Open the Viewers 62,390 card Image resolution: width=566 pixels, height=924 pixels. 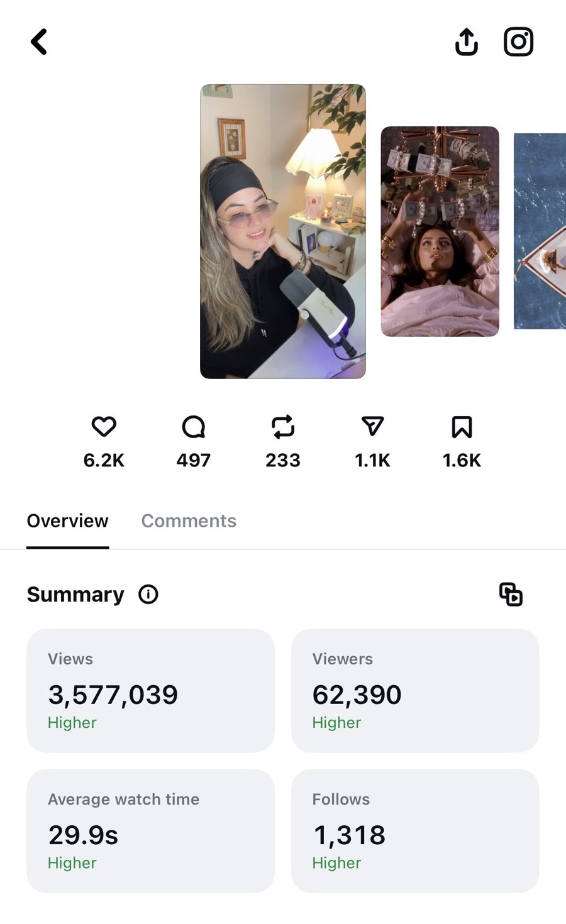(x=415, y=690)
